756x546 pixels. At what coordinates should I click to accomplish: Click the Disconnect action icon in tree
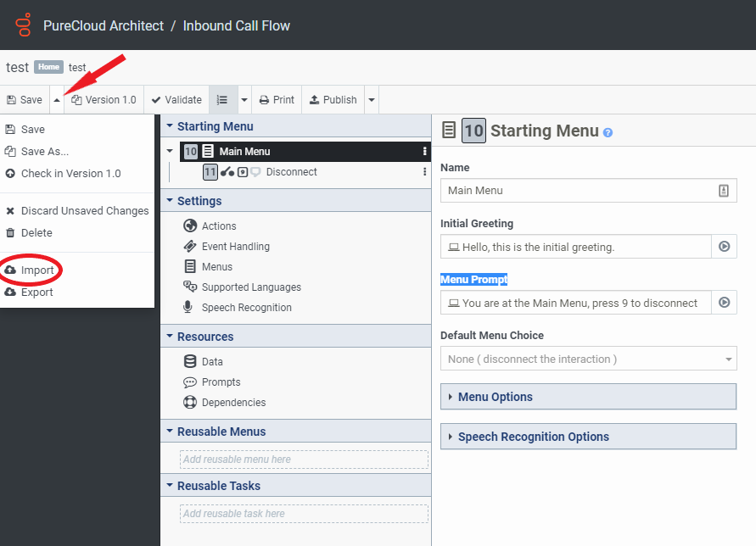[227, 171]
